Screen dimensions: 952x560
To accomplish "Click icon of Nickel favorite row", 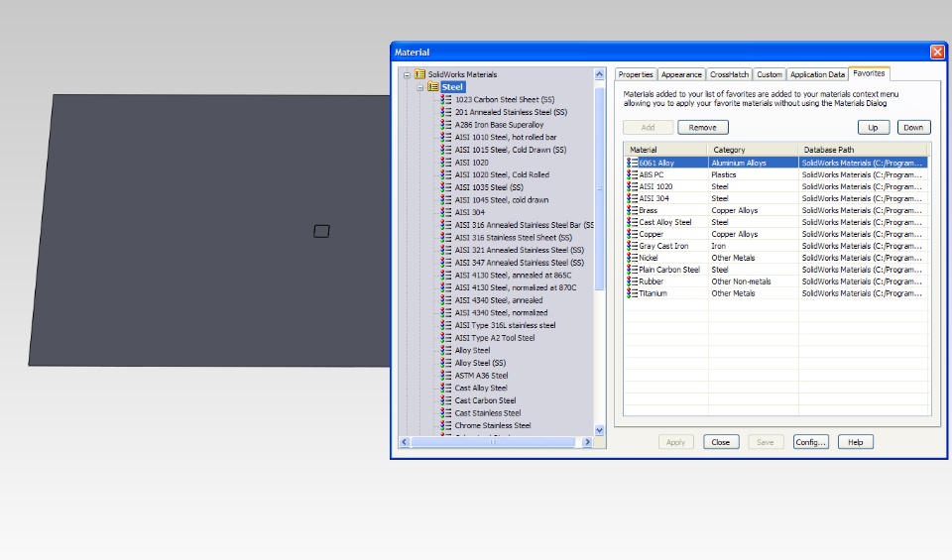I will click(x=632, y=258).
